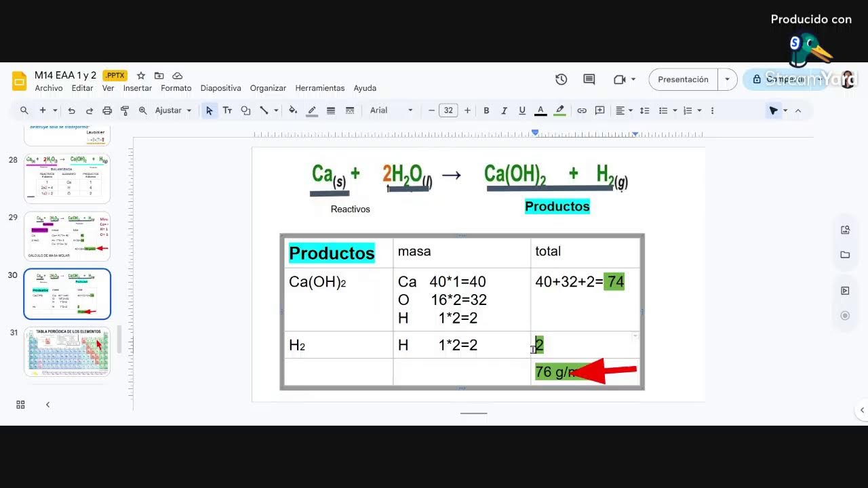868x488 pixels.
Task: Activate the paint format tool
Action: click(125, 110)
